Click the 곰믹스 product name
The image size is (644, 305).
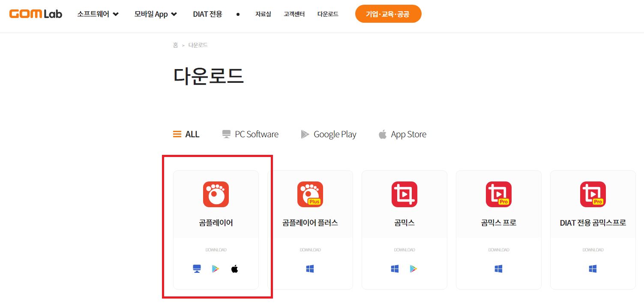(404, 223)
